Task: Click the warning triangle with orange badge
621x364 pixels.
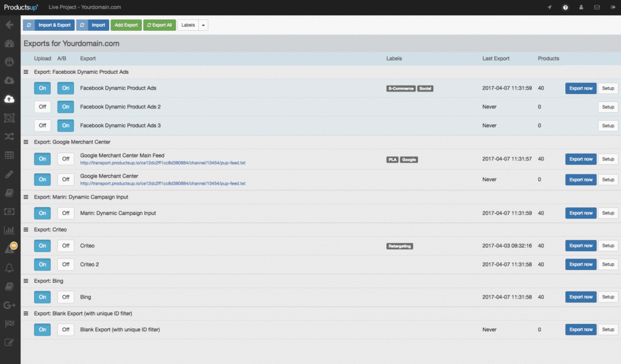Action: [x=10, y=248]
